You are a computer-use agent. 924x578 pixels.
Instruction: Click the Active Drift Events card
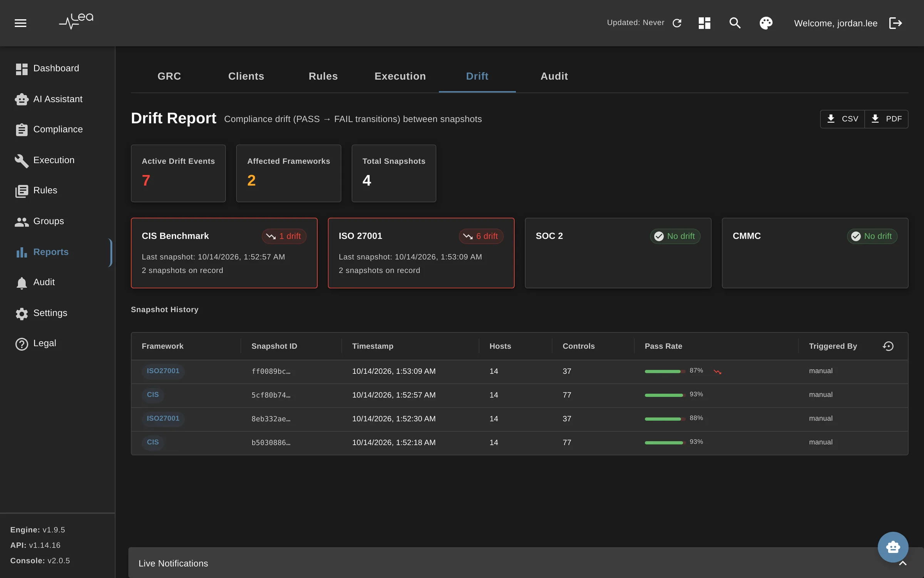(178, 173)
